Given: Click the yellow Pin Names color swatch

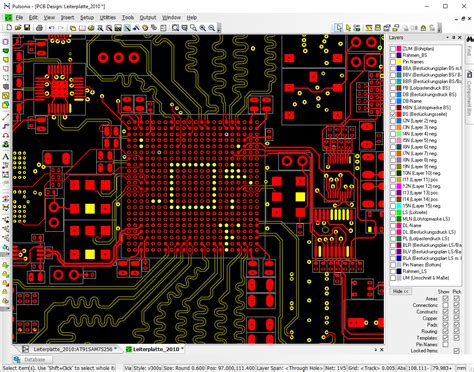Looking at the screenshot, I should coord(399,62).
